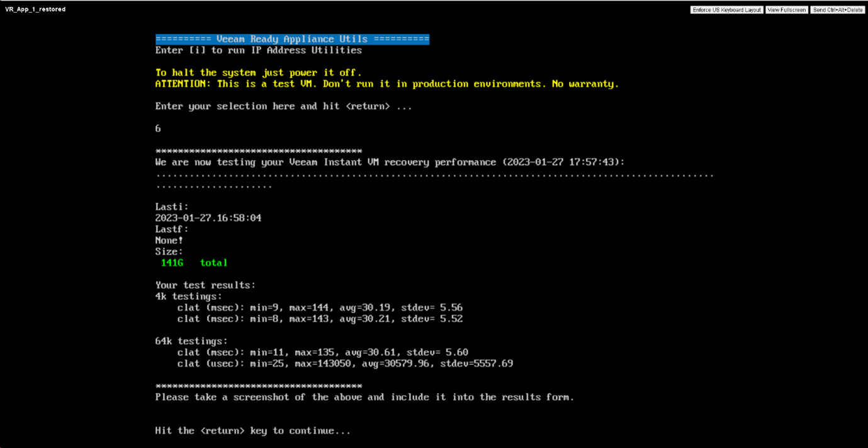Click the green 141G total size
This screenshot has width=868, height=448.
[194, 263]
